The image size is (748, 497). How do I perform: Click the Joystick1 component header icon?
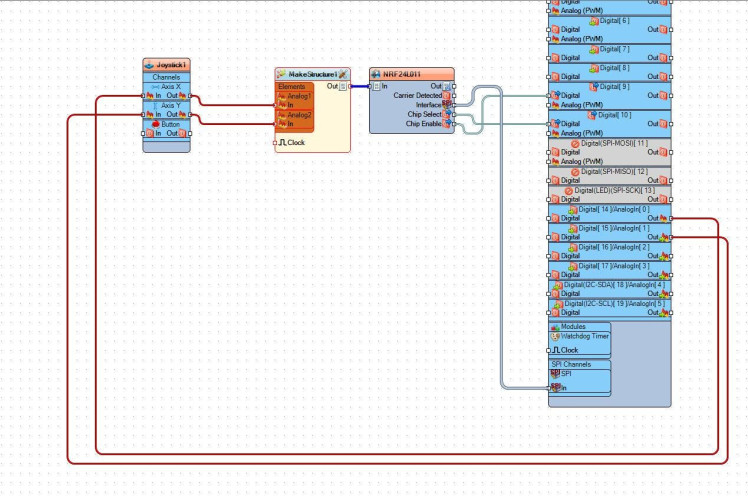tap(149, 65)
